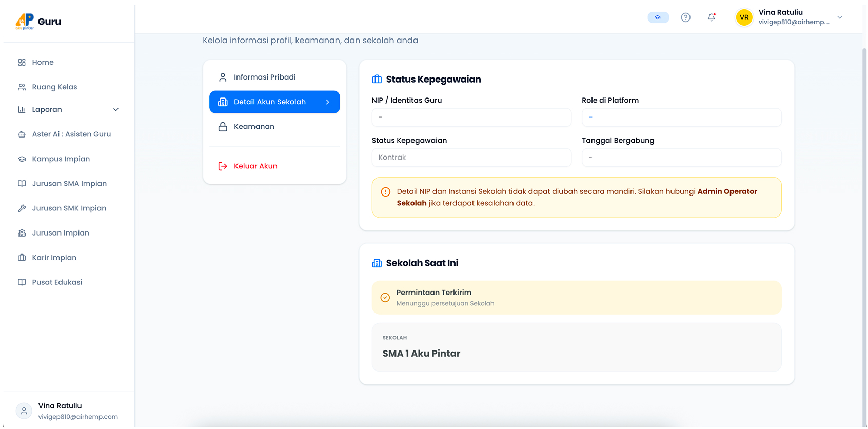The height and width of the screenshot is (429, 868).
Task: Click the Jurusan Impian building icon
Action: 22,233
